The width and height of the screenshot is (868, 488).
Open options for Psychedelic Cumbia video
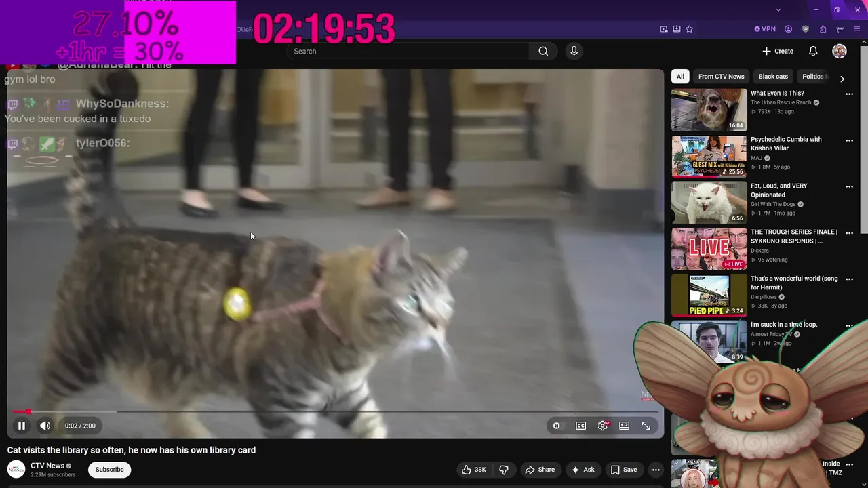click(x=849, y=140)
